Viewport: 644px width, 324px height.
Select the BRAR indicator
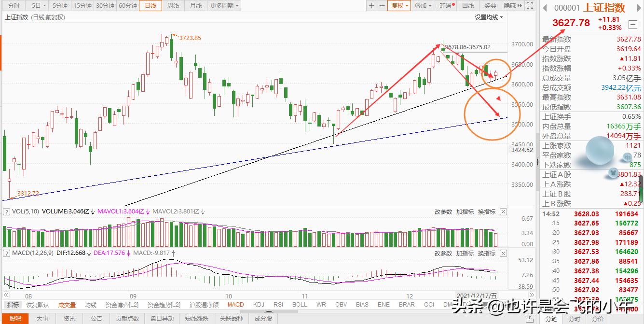point(407,305)
